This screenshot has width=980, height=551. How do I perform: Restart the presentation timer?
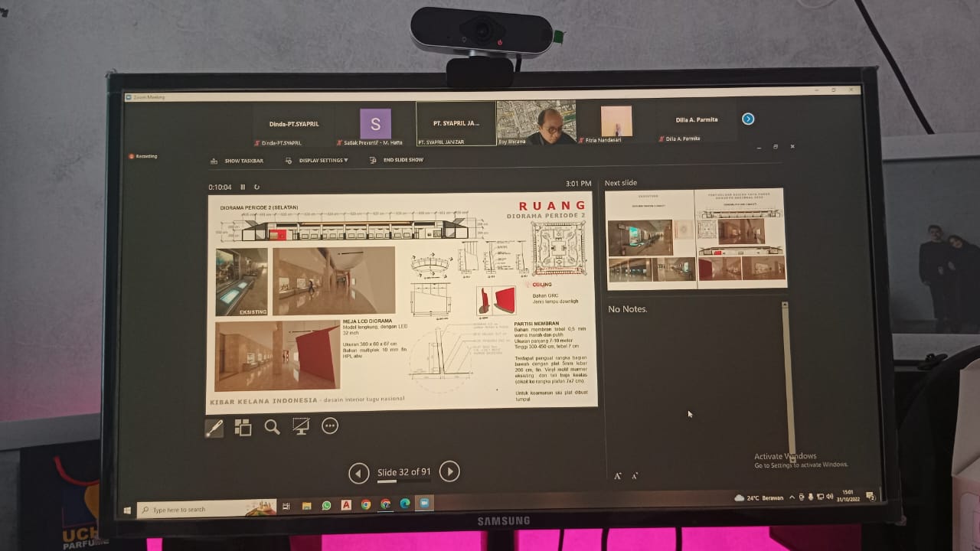pos(256,187)
